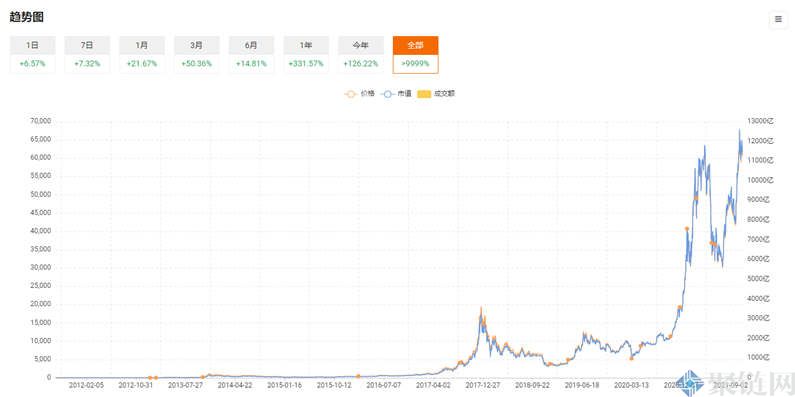795x397 pixels.
Task: Toggle the 价格 series in legend
Action: tap(359, 94)
